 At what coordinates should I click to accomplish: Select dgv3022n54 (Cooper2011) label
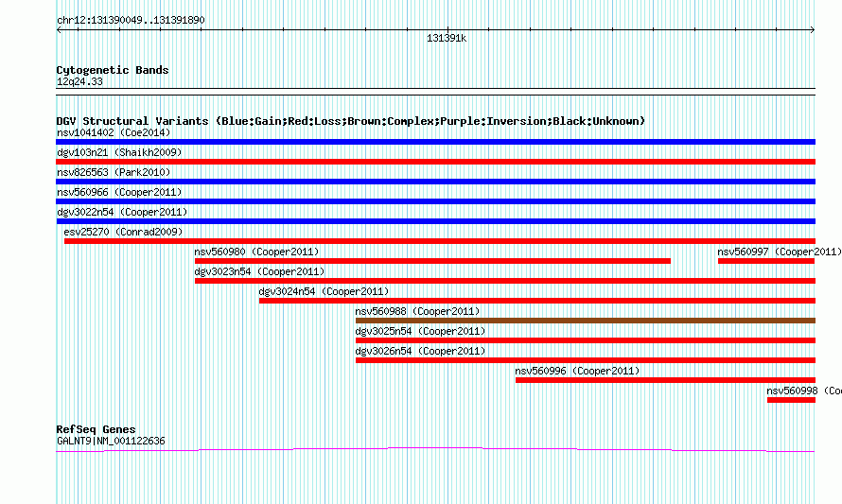[x=122, y=212]
